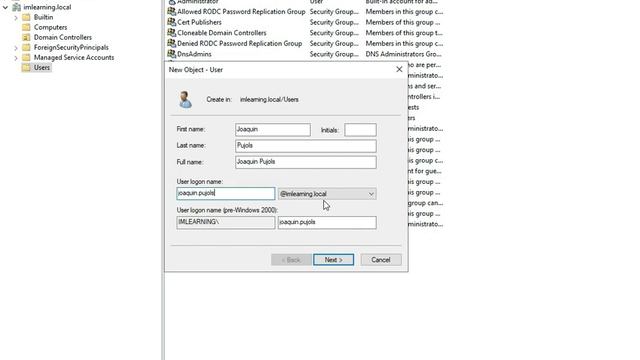Select imlearning.local domain label
Image resolution: width=640 pixels, height=360 pixels.
coord(47,7)
